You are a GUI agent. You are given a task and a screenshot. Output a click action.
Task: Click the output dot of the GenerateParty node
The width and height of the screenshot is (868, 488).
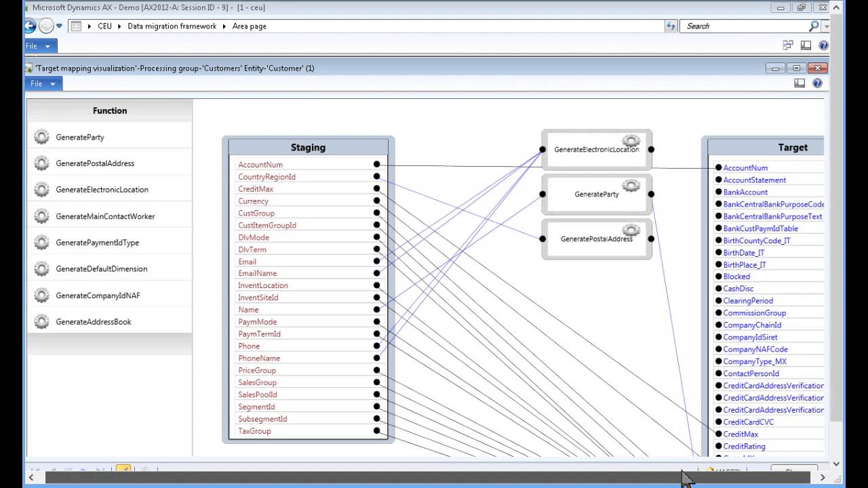coord(651,194)
